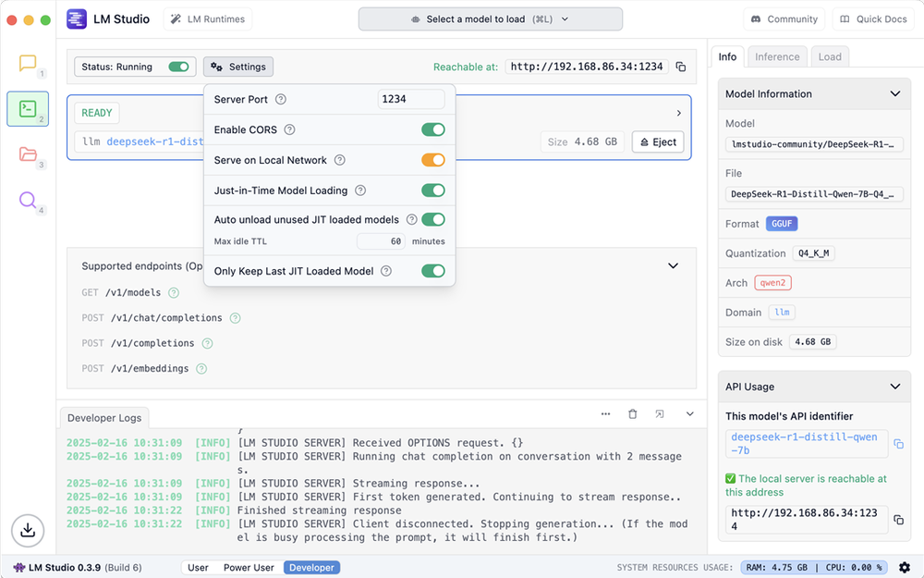Copy the Reachable at server address

(681, 67)
